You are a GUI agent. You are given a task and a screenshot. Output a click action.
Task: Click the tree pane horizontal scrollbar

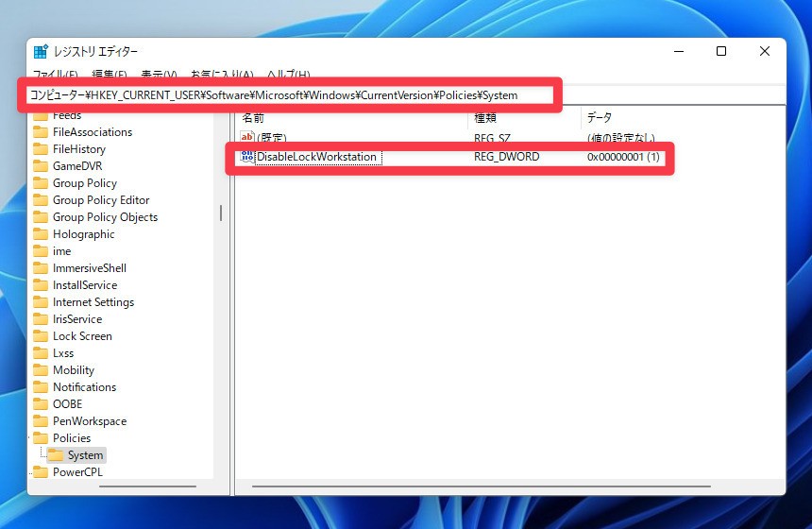(x=147, y=486)
